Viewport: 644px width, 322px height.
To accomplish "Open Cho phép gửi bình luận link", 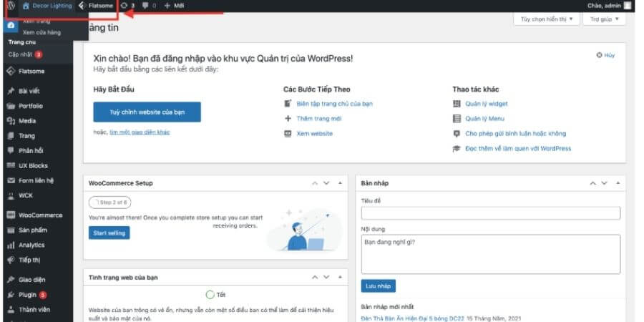I will [x=515, y=134].
